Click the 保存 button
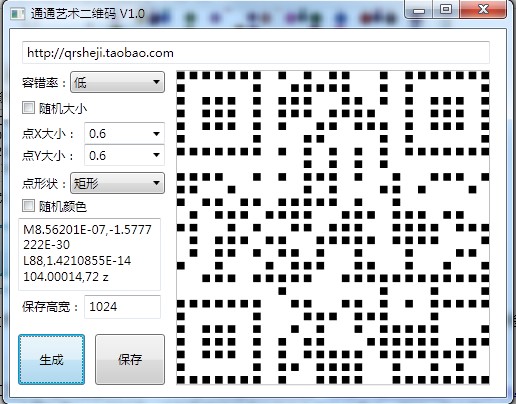This screenshot has width=516, height=404. pyautogui.click(x=130, y=360)
